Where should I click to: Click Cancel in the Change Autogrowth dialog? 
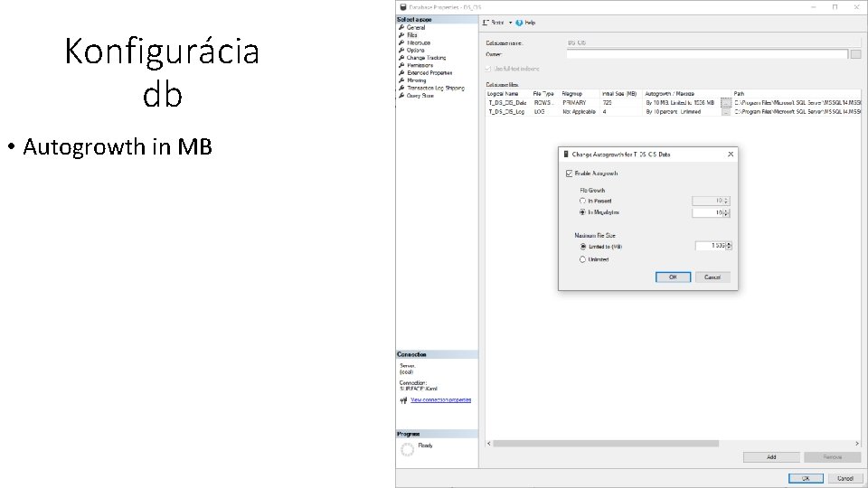tap(712, 277)
